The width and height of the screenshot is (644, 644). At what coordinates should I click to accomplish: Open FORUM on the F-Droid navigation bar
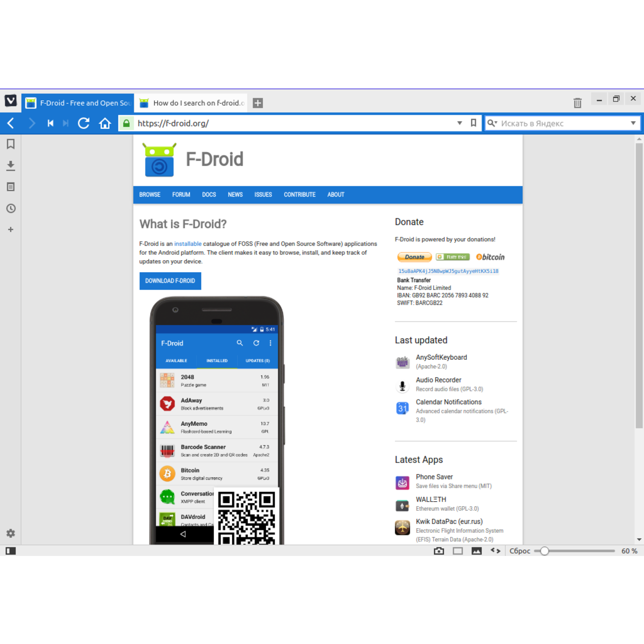[181, 195]
